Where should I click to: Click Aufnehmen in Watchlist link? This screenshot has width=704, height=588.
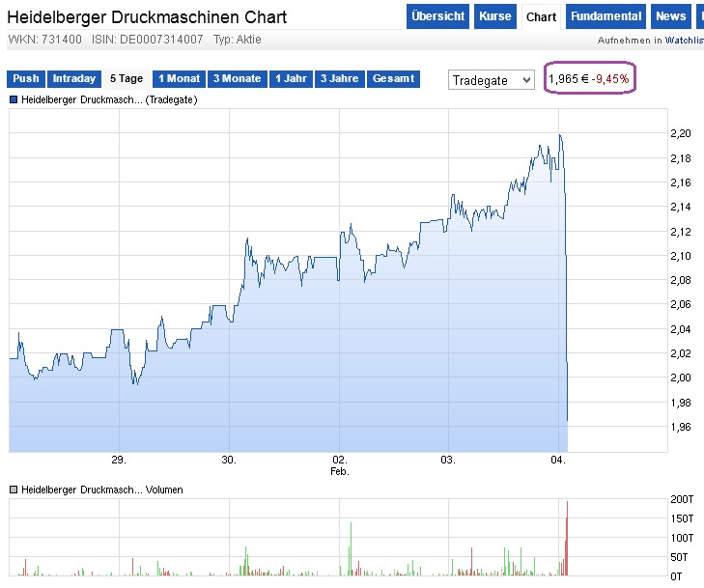coord(651,41)
